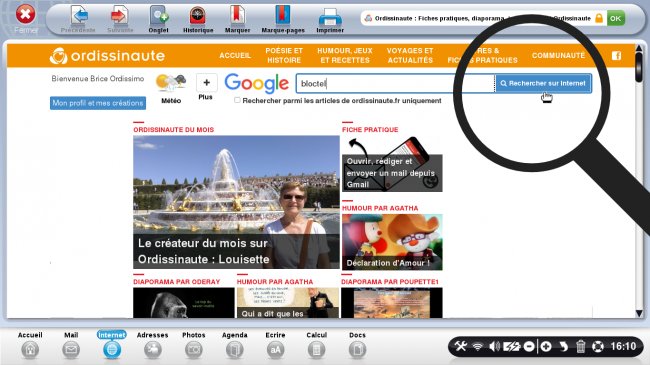Image resolution: width=650 pixels, height=365 pixels.
Task: Click the Imprimer printer icon
Action: [330, 17]
